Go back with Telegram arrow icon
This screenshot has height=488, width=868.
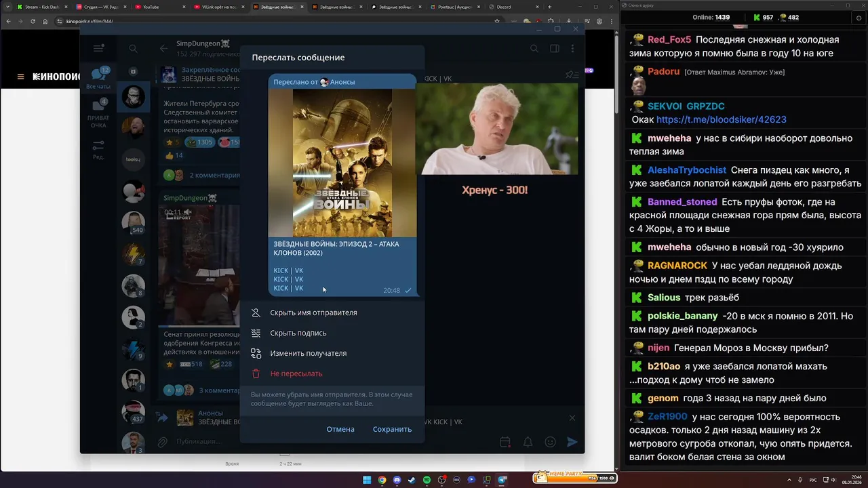(x=163, y=48)
